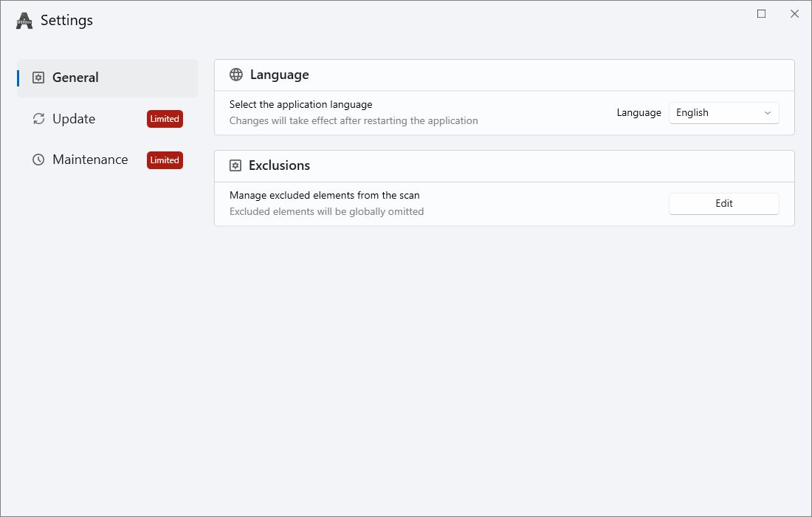This screenshot has height=517, width=812.
Task: Click 'Select the application language' text
Action: pos(301,105)
